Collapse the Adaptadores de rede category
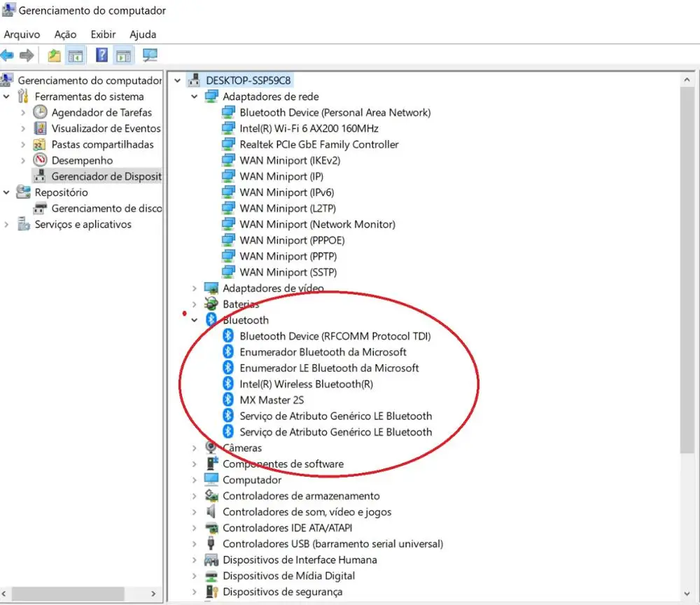 (x=194, y=97)
